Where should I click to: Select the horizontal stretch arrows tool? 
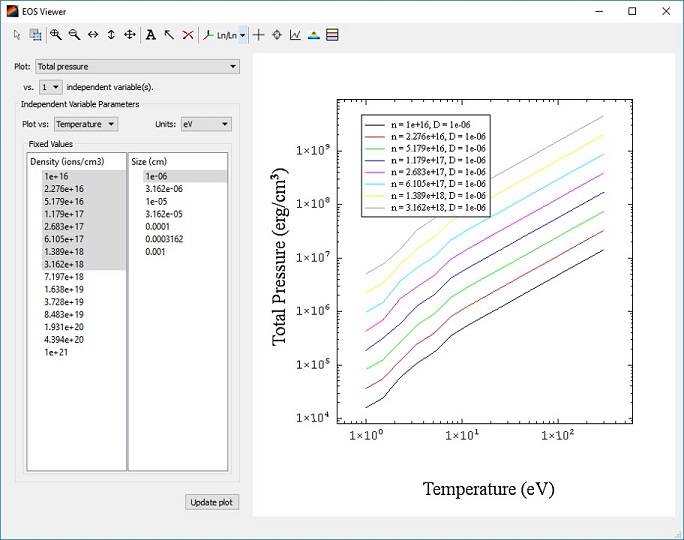point(93,35)
